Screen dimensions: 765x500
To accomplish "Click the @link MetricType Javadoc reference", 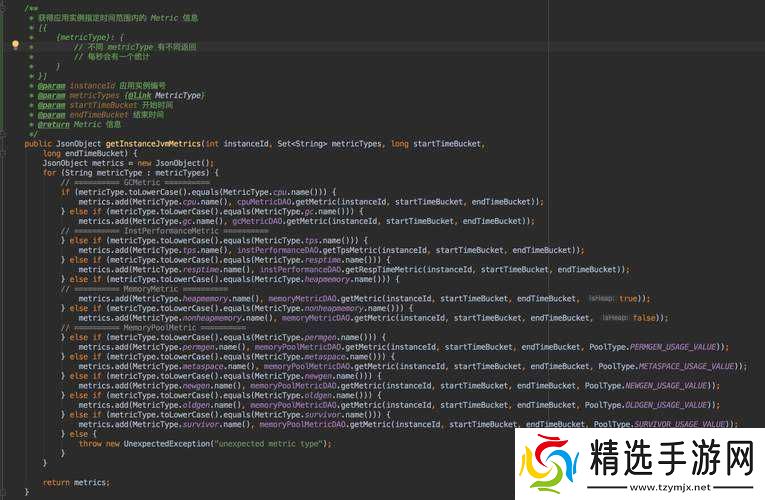I will click(x=171, y=95).
